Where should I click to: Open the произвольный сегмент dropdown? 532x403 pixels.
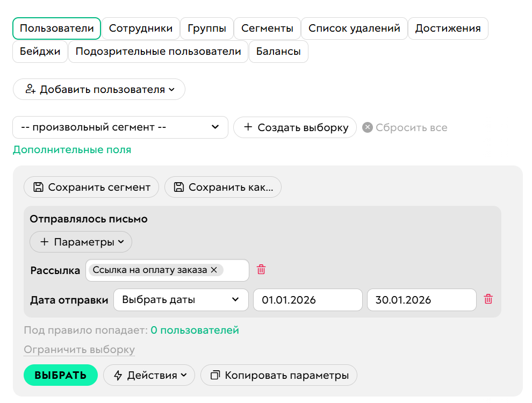120,127
